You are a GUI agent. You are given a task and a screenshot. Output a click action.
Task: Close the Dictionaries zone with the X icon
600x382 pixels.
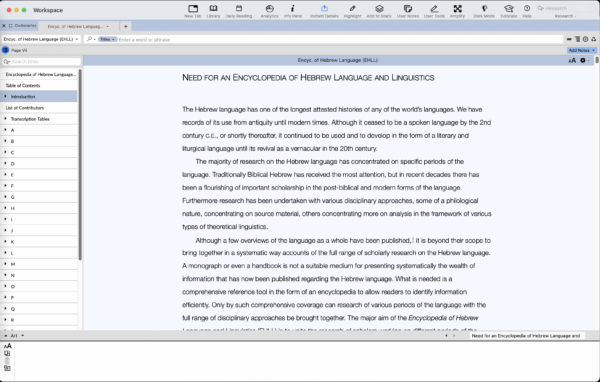click(x=4, y=26)
